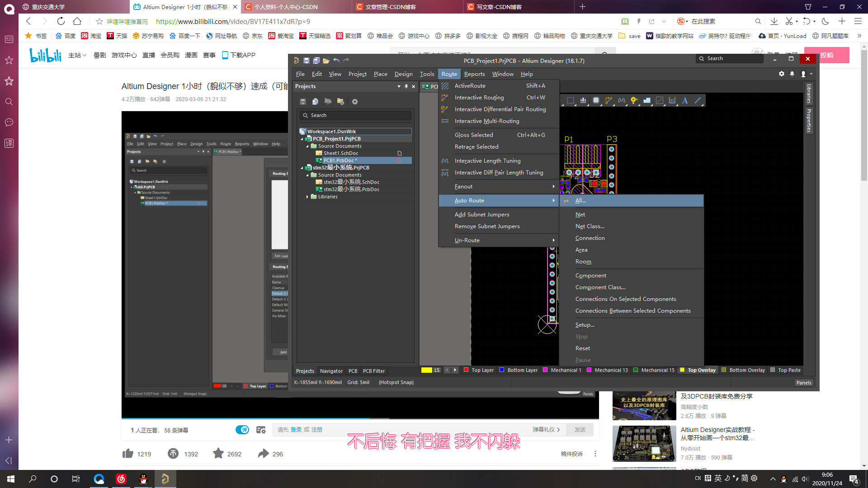Open the user account dropdown arrow

811,74
